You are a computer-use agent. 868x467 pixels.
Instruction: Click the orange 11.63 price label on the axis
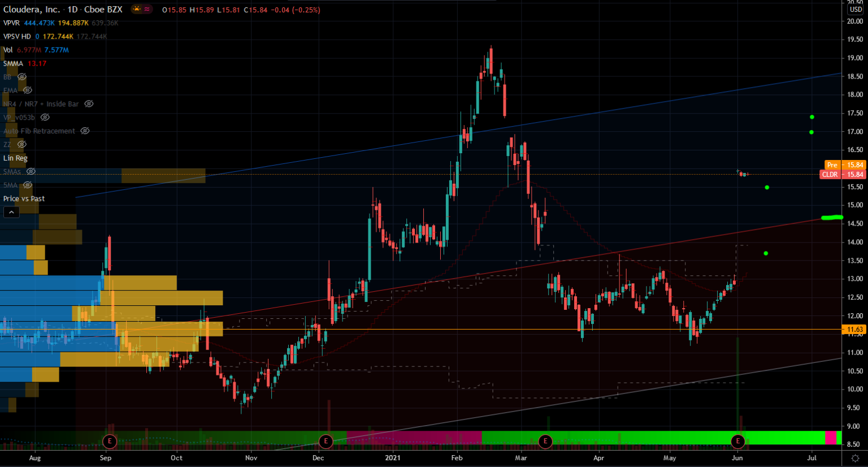click(x=854, y=329)
